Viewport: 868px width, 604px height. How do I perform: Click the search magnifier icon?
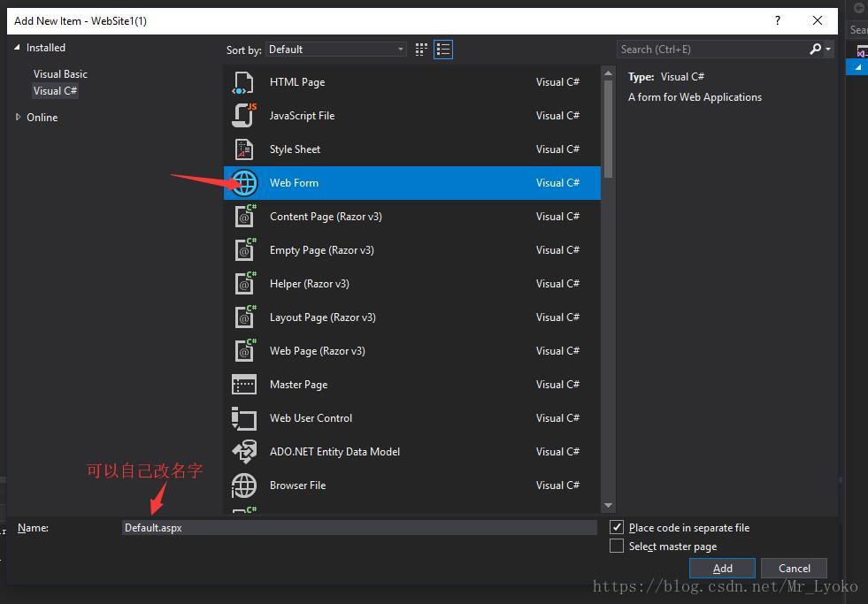point(815,50)
